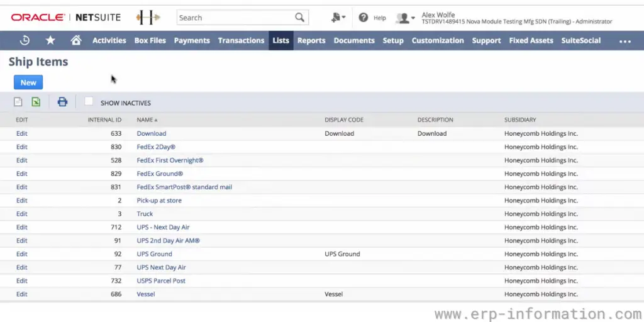Open FedEx SmartPost® standard mail link

[184, 187]
